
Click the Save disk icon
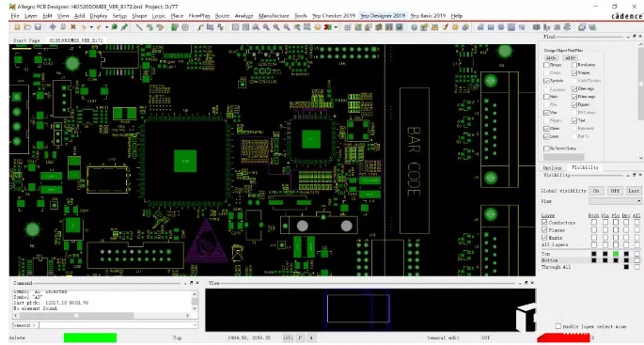tap(38, 27)
